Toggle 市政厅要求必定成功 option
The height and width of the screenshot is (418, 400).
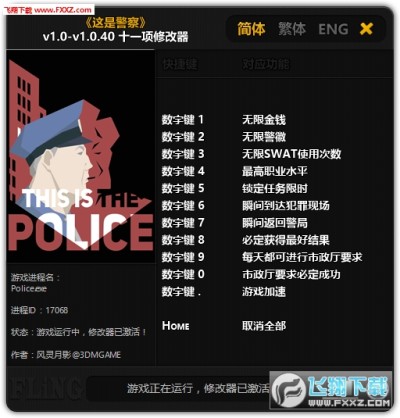click(x=291, y=275)
